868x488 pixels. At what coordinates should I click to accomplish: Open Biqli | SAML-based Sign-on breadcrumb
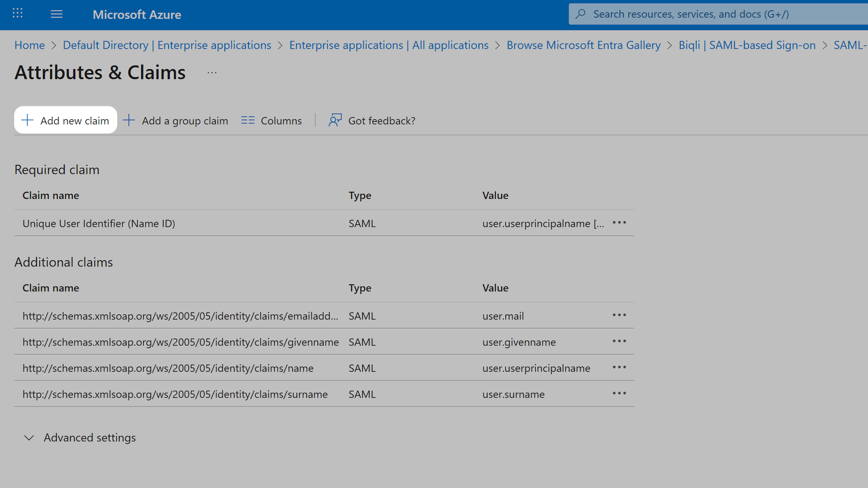[747, 45]
